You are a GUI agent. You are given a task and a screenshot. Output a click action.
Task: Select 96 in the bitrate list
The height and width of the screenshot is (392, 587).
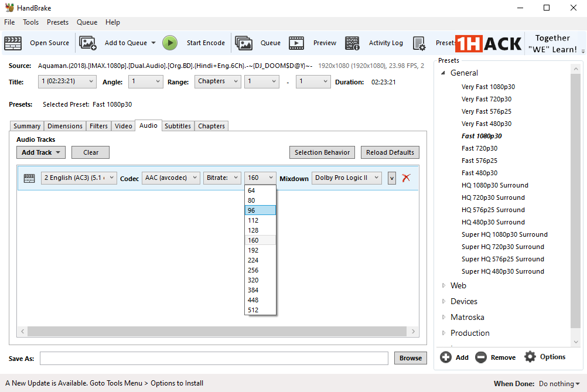pyautogui.click(x=260, y=210)
